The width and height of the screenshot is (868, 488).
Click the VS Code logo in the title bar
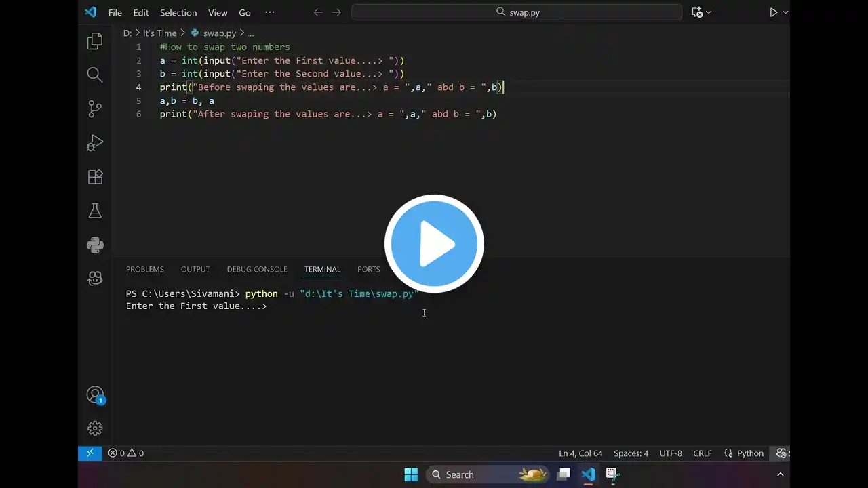pyautogui.click(x=90, y=12)
